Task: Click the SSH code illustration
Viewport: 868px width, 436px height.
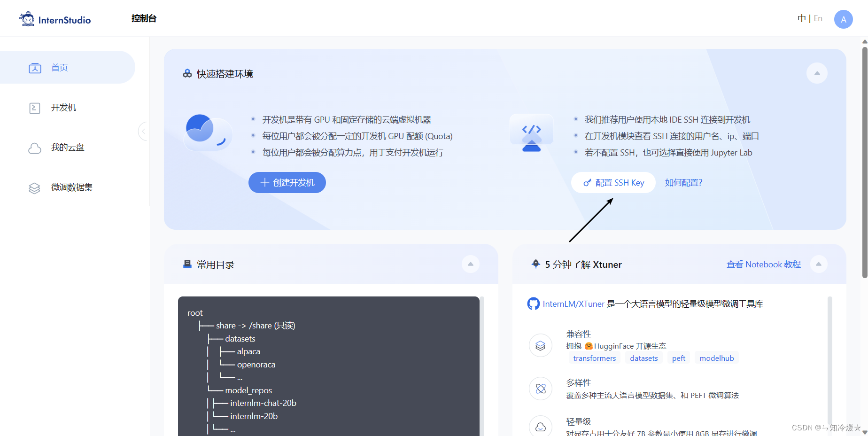Action: tap(531, 132)
